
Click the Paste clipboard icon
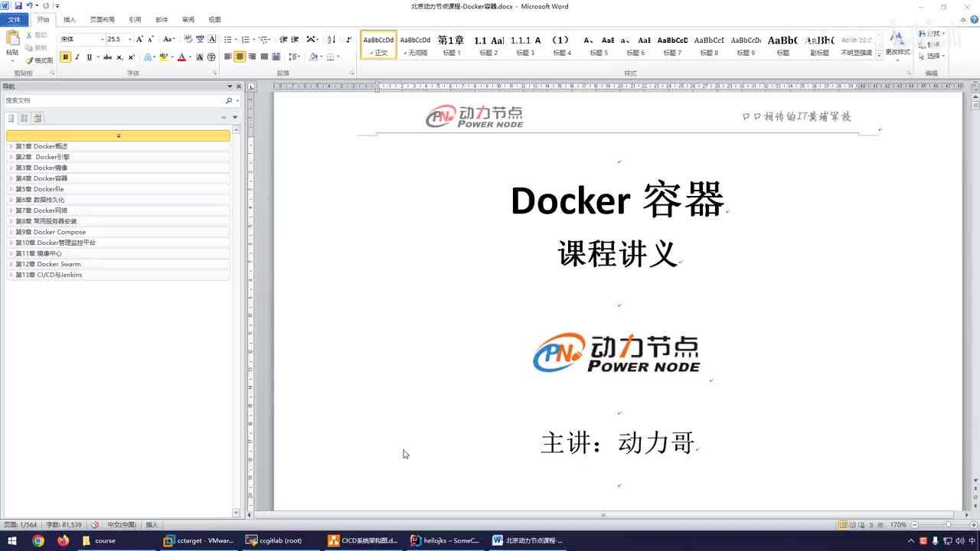click(12, 39)
